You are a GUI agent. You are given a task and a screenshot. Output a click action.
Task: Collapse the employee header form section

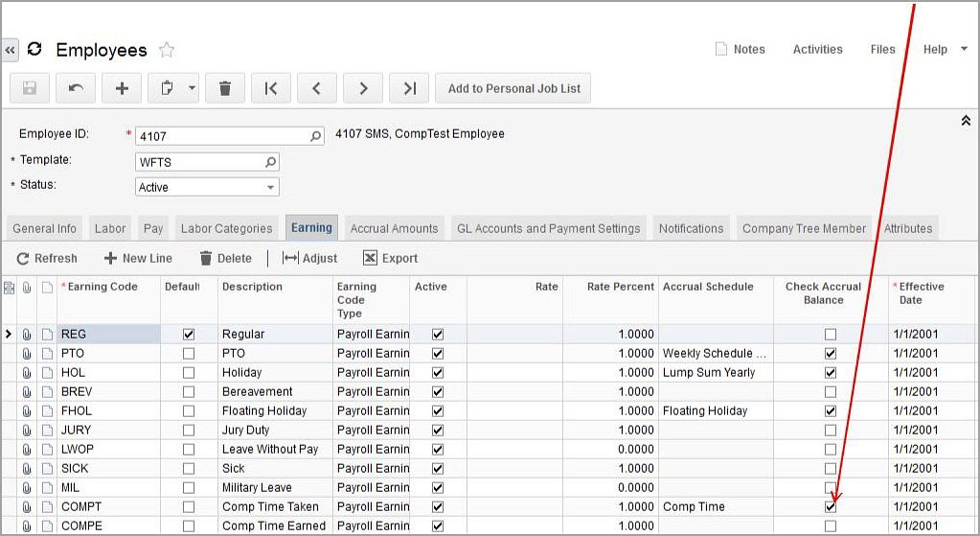tap(966, 121)
